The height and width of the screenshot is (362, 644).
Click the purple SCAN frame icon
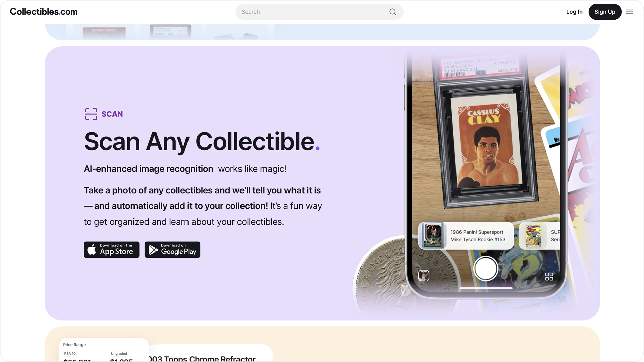[91, 114]
